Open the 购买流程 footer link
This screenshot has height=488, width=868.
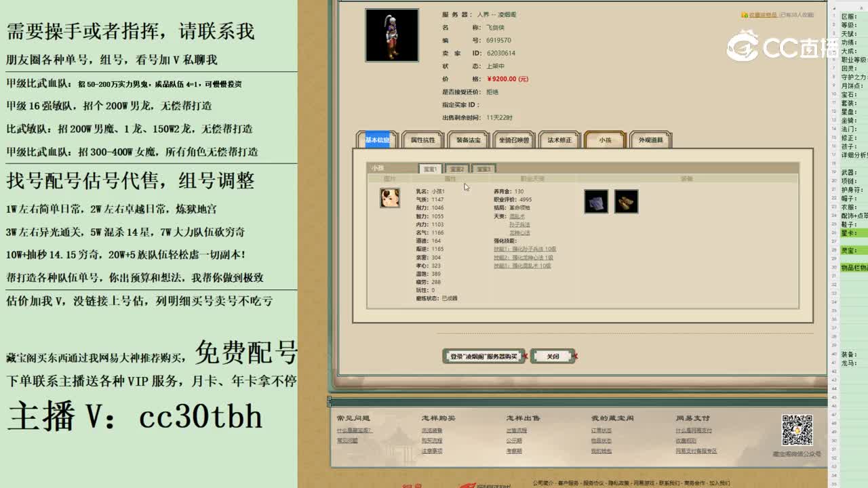click(x=431, y=441)
